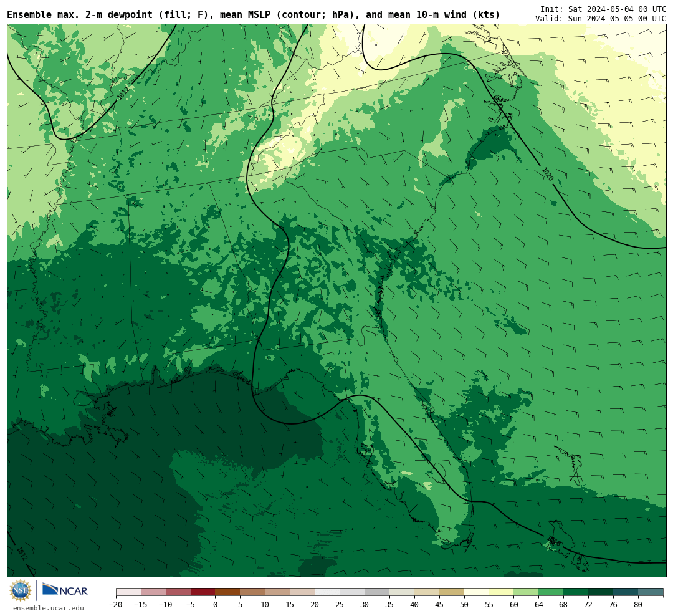Select the 10 to 15 colorbar swatch

(x=278, y=592)
